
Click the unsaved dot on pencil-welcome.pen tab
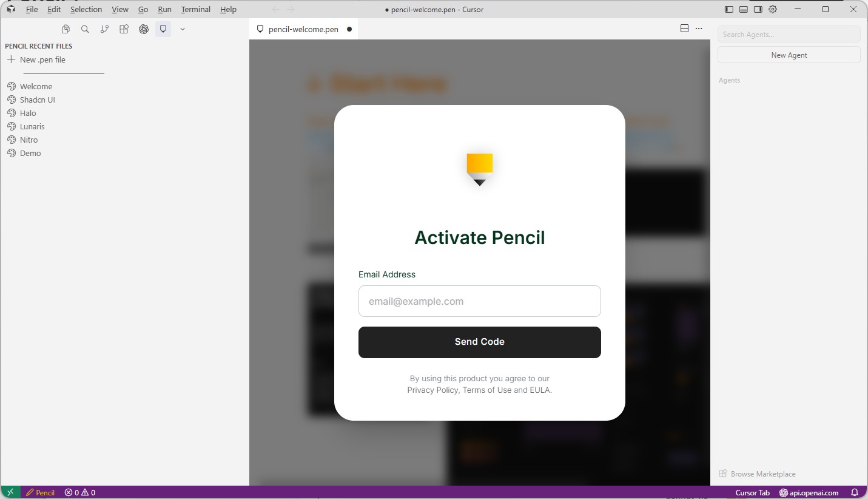click(349, 29)
